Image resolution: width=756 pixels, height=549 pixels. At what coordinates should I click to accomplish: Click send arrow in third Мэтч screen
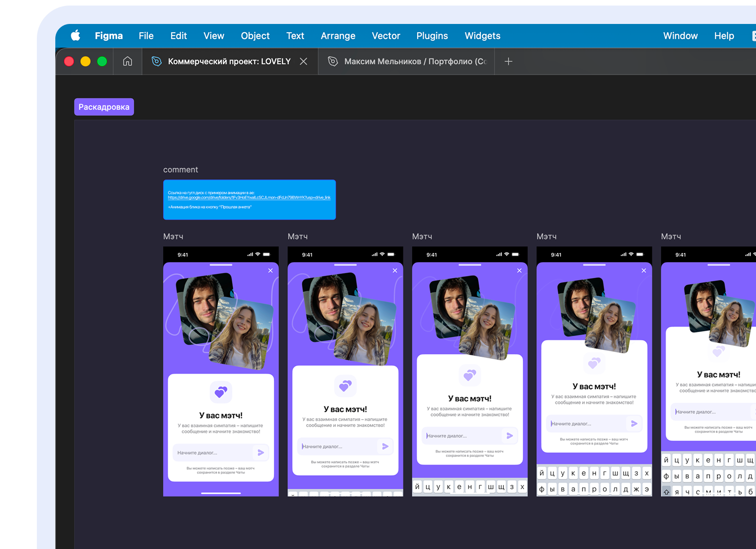point(510,436)
